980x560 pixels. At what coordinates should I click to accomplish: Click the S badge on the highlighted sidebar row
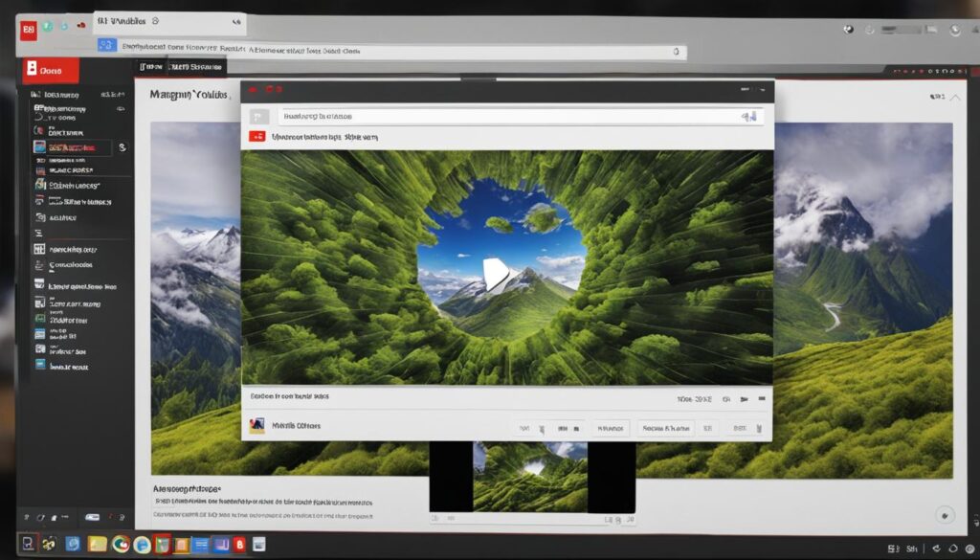[x=122, y=147]
